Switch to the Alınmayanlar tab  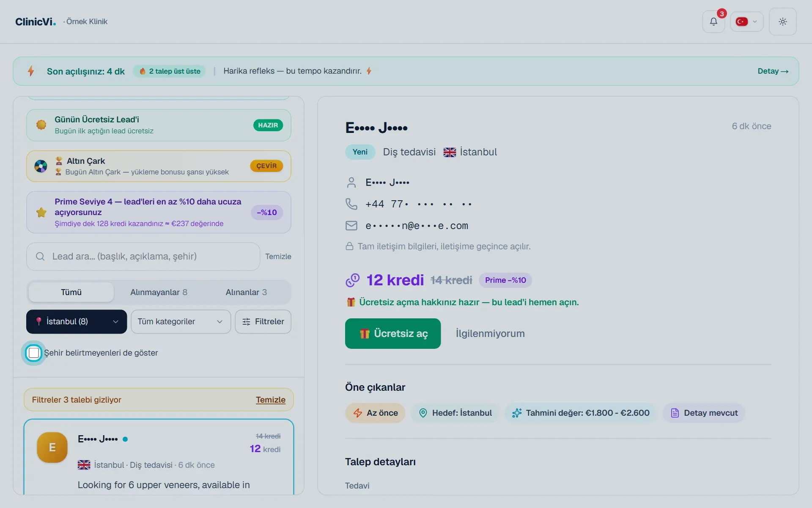159,293
